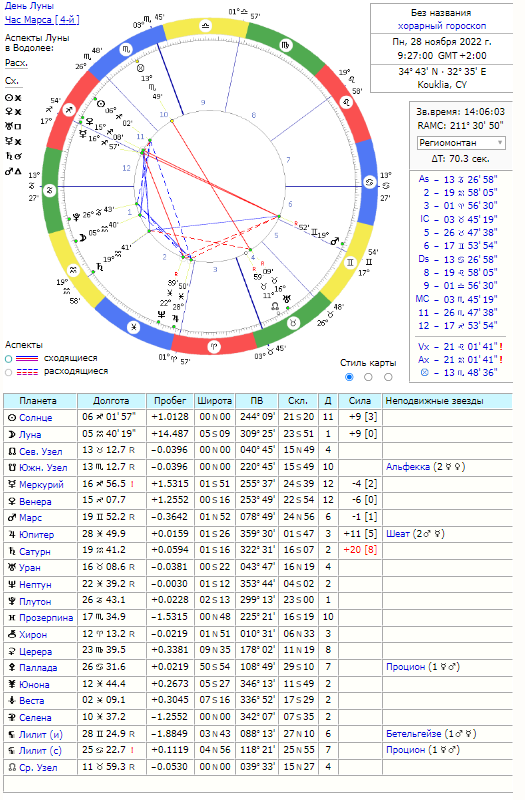
Task: Click the Cancer sign symbol on the chart's right side
Action: pos(369,183)
